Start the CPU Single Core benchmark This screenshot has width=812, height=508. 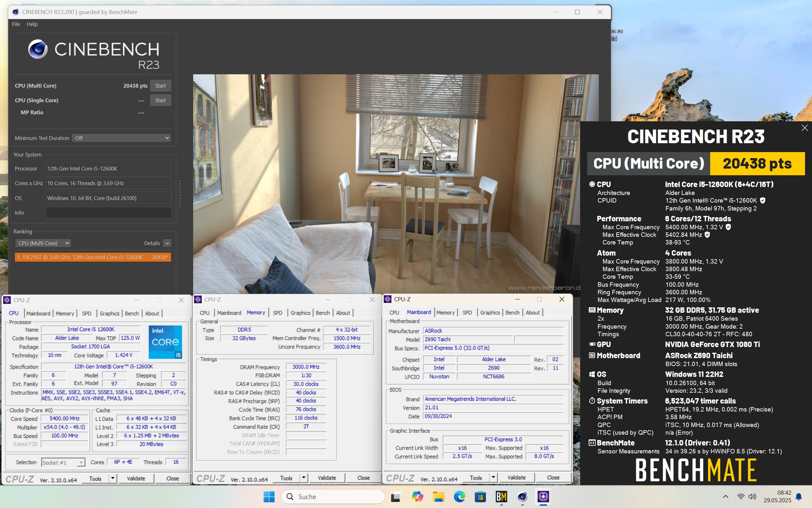(160, 100)
